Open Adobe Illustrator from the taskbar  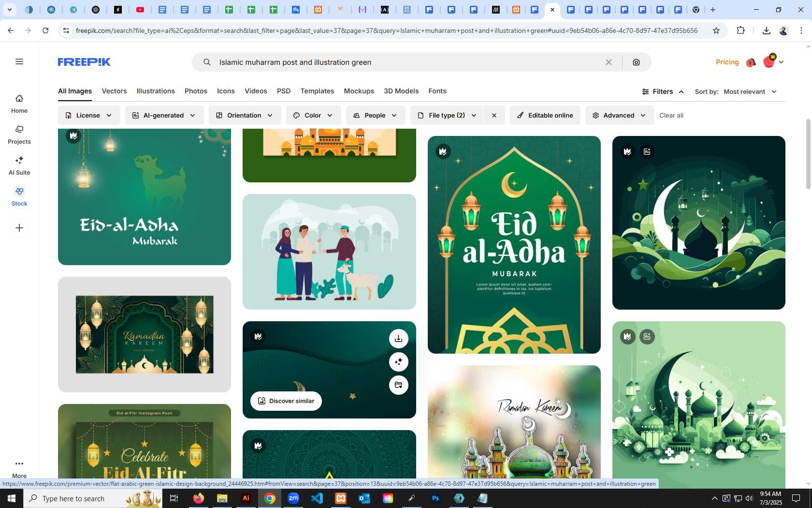(246, 498)
